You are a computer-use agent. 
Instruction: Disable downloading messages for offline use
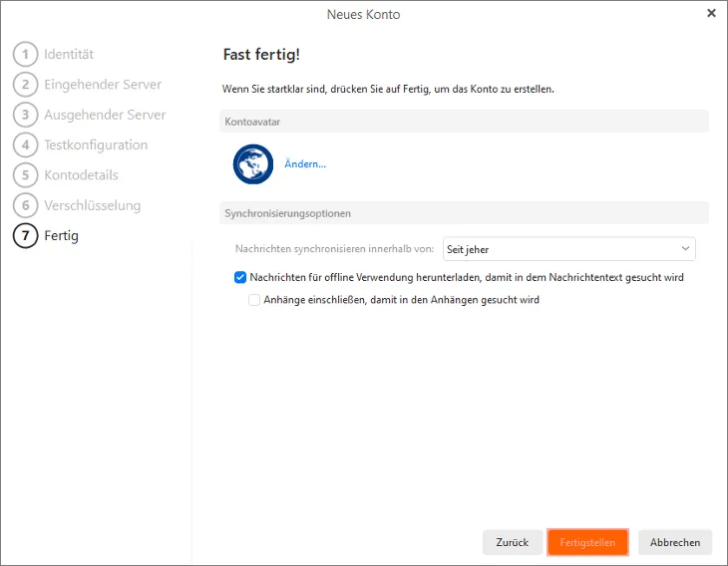click(240, 278)
